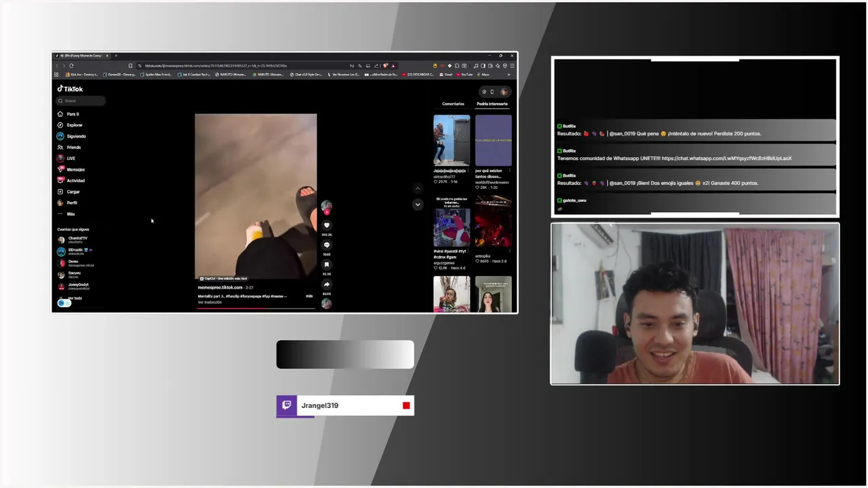Open the Kick Ass bookmark
Image resolution: width=868 pixels, height=488 pixels.
[x=81, y=75]
